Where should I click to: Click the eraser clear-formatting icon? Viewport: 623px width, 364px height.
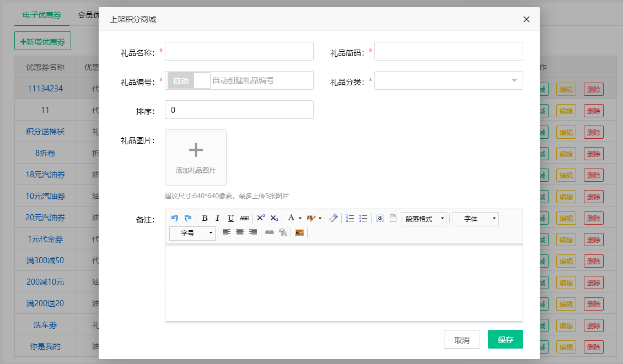click(x=333, y=219)
